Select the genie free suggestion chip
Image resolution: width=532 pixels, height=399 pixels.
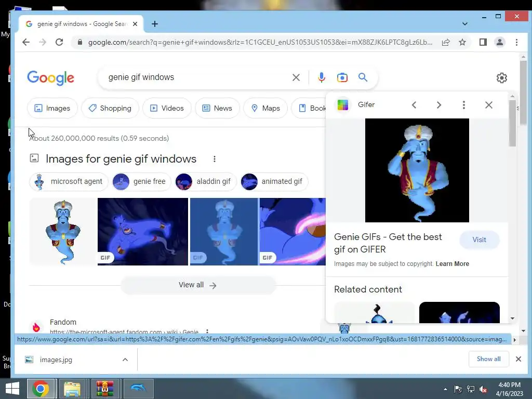pyautogui.click(x=141, y=181)
